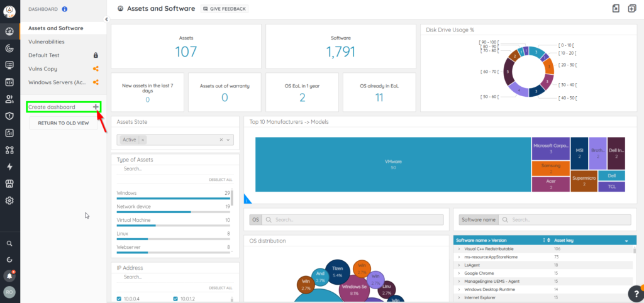Toggle the 10.0.0.4 IP checkbox

click(x=119, y=299)
